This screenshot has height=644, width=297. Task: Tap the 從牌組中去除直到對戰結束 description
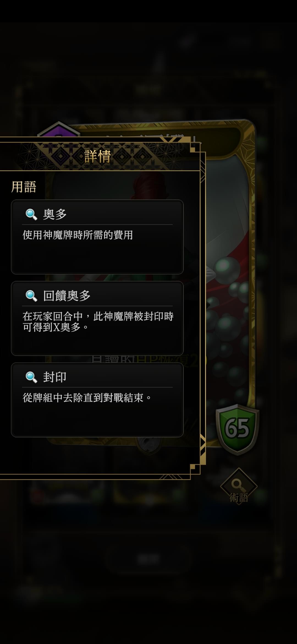[87, 398]
